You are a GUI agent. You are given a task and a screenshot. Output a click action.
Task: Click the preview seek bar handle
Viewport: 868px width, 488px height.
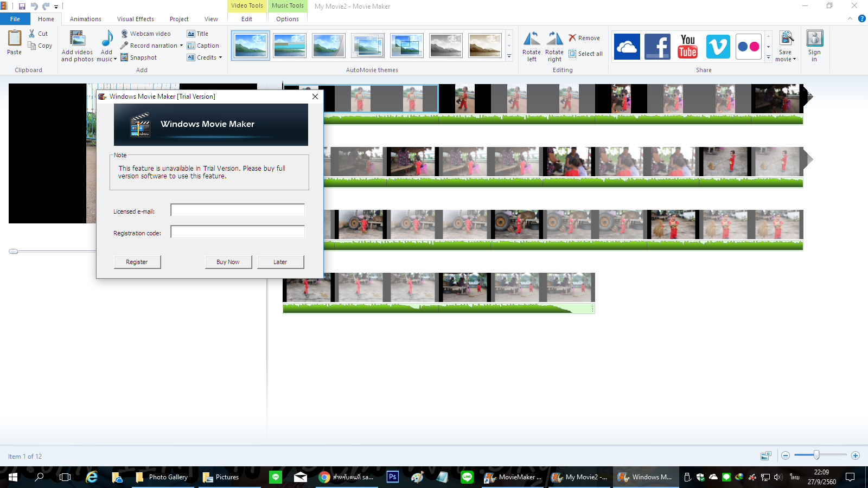click(14, 251)
